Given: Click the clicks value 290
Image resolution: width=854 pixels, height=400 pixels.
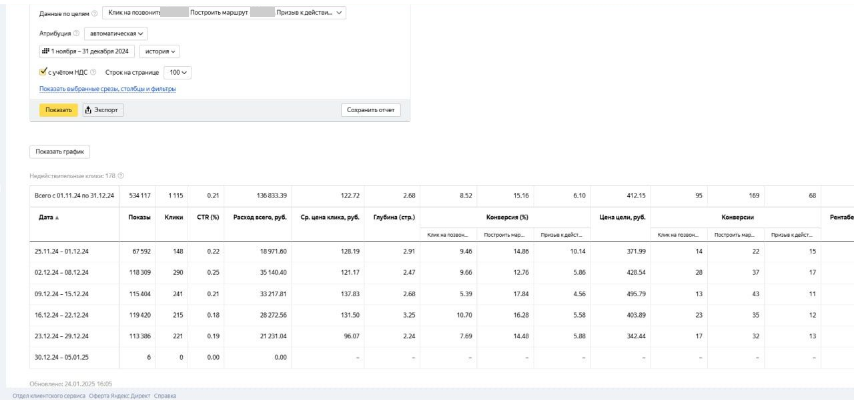Looking at the screenshot, I should (x=178, y=272).
